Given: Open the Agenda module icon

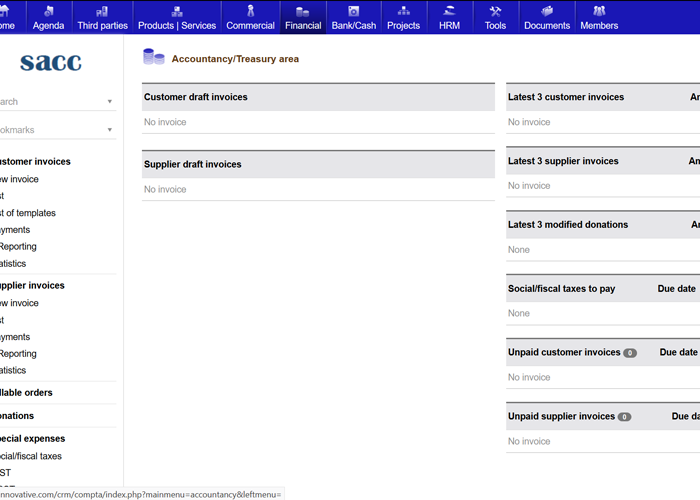Looking at the screenshot, I should [49, 11].
